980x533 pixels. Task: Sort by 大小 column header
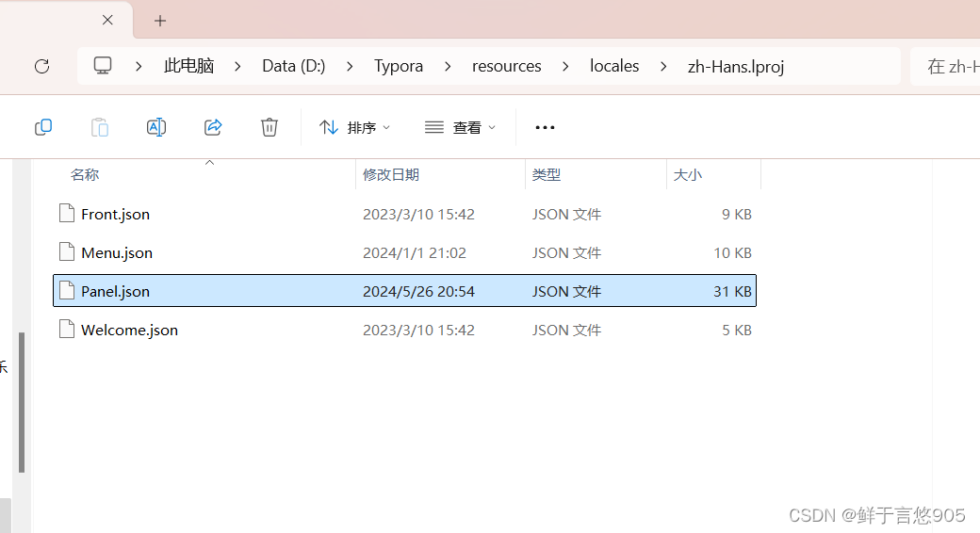pos(688,174)
